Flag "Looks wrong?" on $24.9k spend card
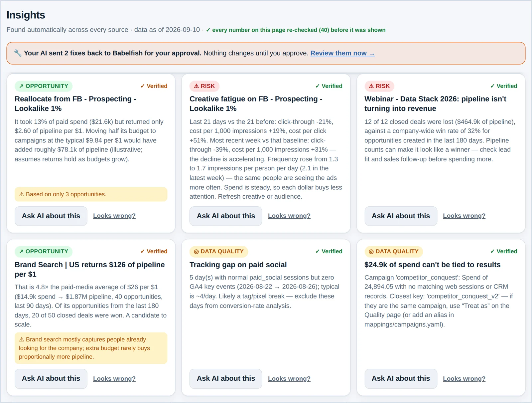532x403 pixels. pos(464,378)
